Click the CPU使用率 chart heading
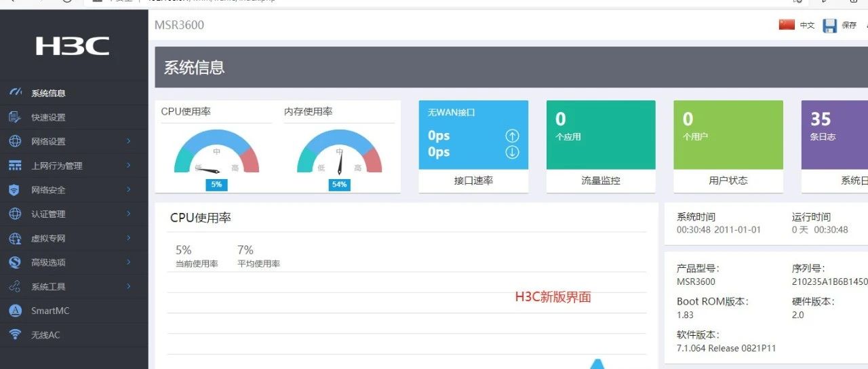This screenshot has height=369, width=868. click(x=201, y=218)
